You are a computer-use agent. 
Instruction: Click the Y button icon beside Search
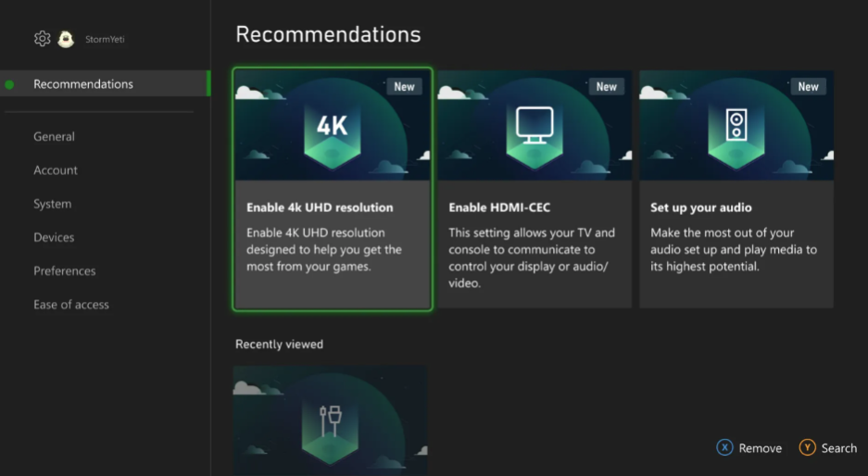click(x=807, y=447)
